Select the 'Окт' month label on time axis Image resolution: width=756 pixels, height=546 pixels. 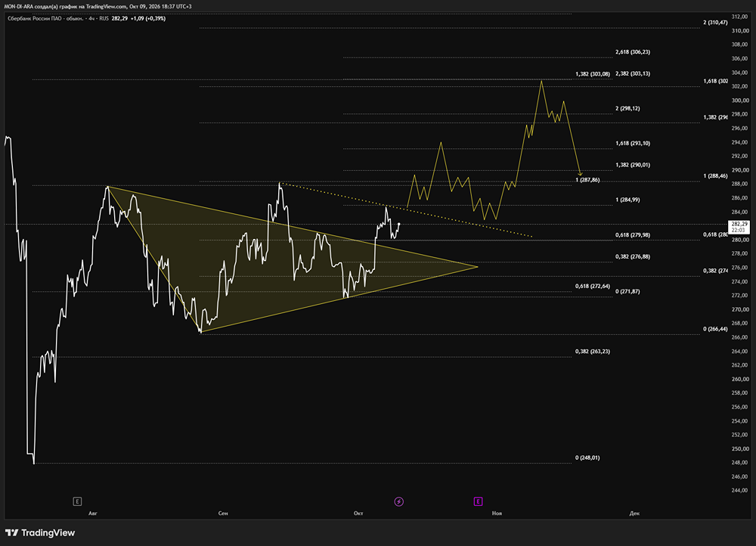click(x=358, y=513)
